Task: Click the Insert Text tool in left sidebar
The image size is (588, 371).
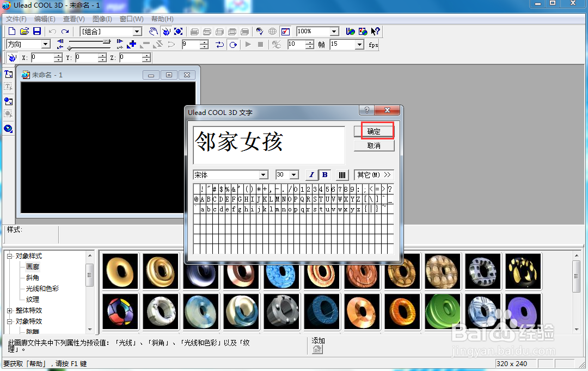Action: pyautogui.click(x=8, y=74)
